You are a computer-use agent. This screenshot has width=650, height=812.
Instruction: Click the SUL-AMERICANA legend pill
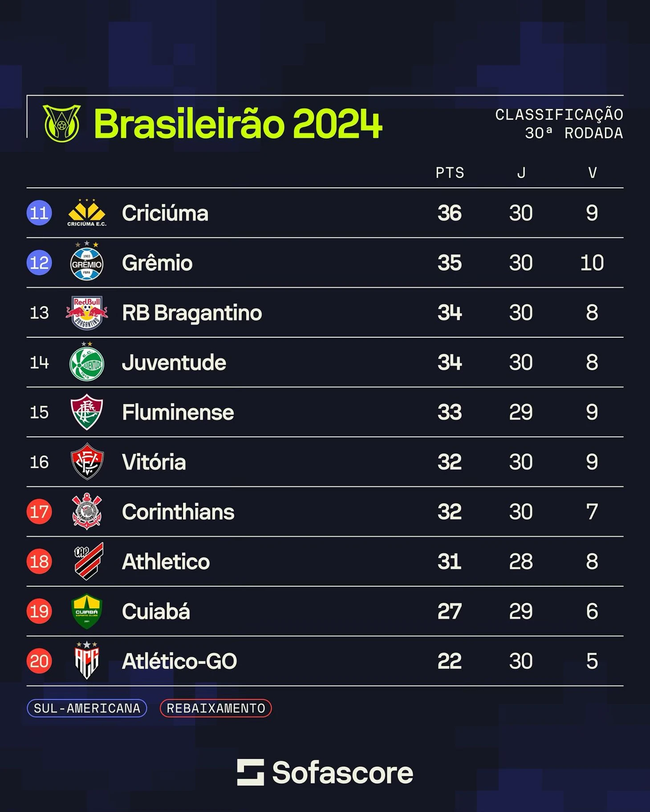[87, 708]
